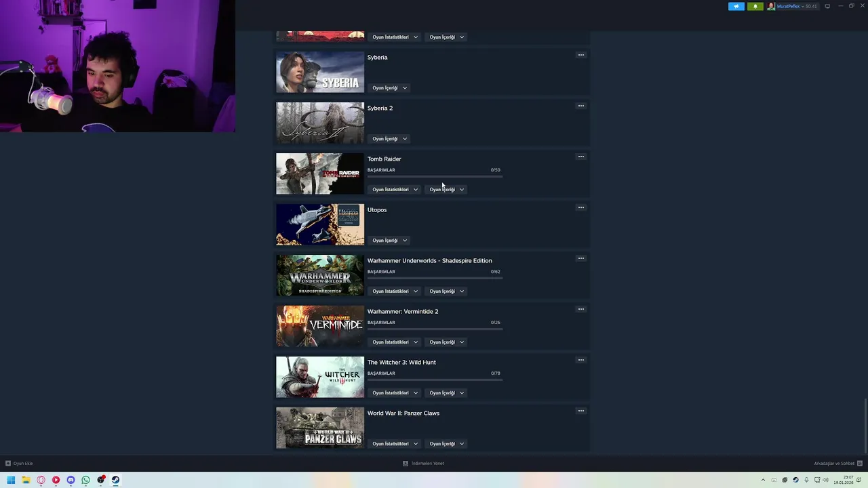Image resolution: width=868 pixels, height=488 pixels.
Task: Open Warhammer Underworlds row three-dots menu
Action: pyautogui.click(x=581, y=258)
